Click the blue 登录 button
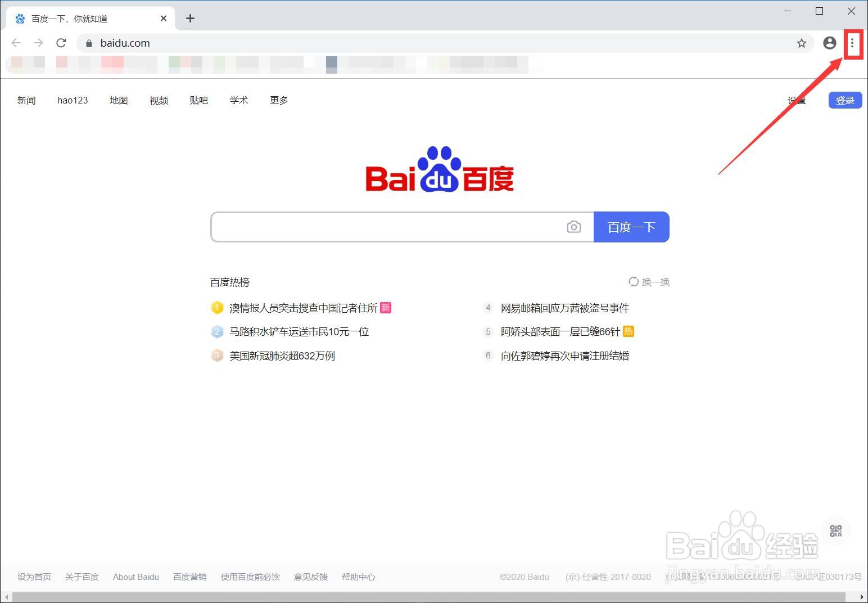The image size is (868, 603). pyautogui.click(x=845, y=100)
